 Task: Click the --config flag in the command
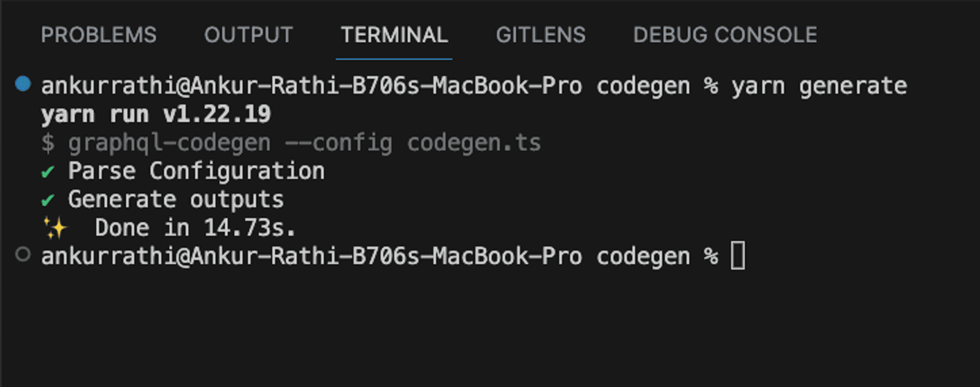339,143
